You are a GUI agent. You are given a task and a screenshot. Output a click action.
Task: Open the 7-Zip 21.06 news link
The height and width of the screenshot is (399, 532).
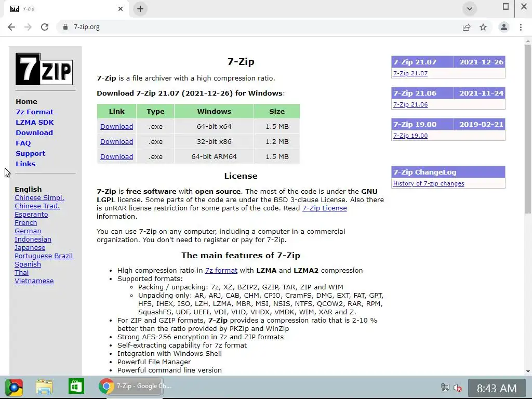click(410, 104)
